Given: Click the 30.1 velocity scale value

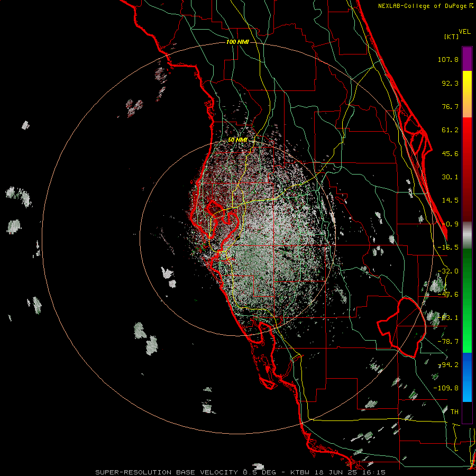Looking at the screenshot, I should [x=450, y=177].
